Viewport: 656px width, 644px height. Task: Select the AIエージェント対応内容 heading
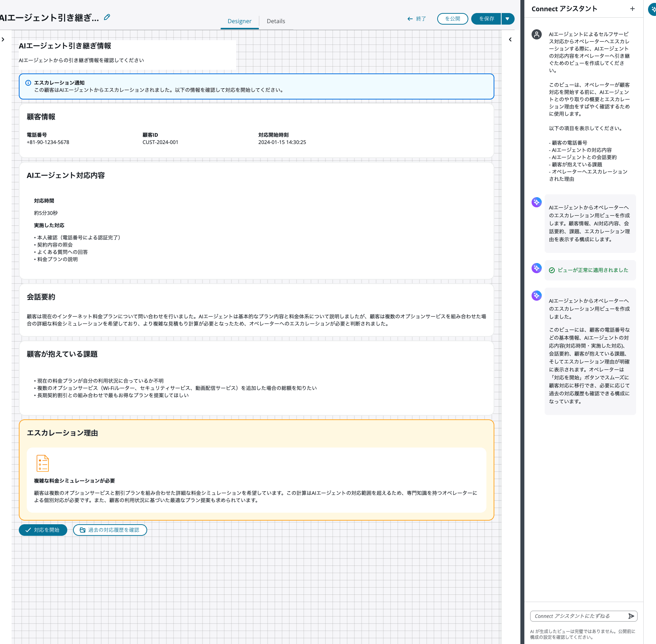point(66,175)
